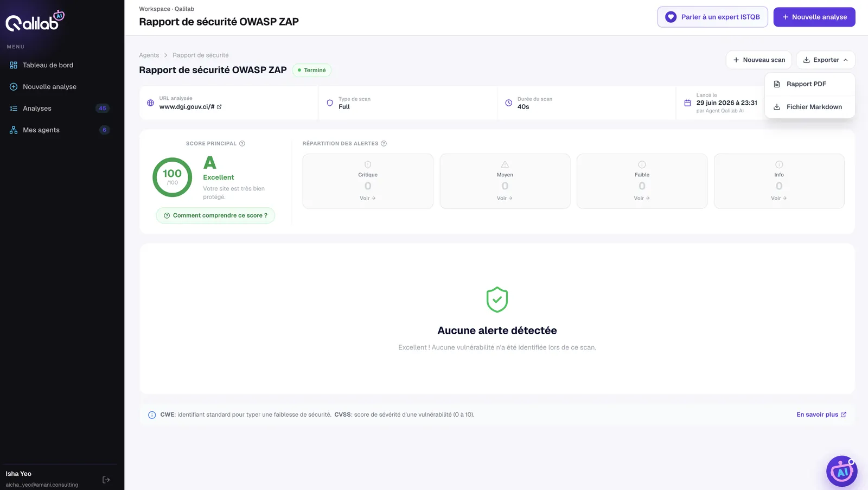Viewport: 868px width, 490px height.
Task: Click the Rapport de sécurité breadcrumb
Action: (x=201, y=55)
